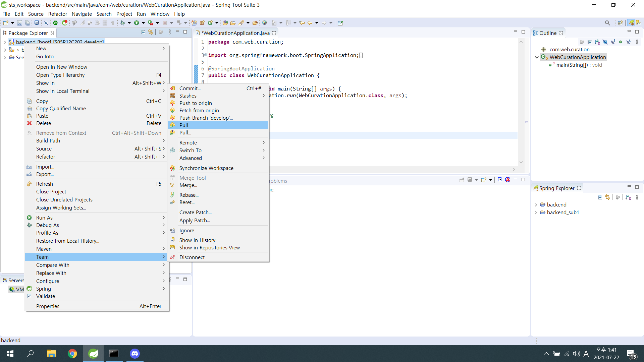The width and height of the screenshot is (644, 362).
Task: Choose Commit... from the Team submenu
Action: (190, 88)
